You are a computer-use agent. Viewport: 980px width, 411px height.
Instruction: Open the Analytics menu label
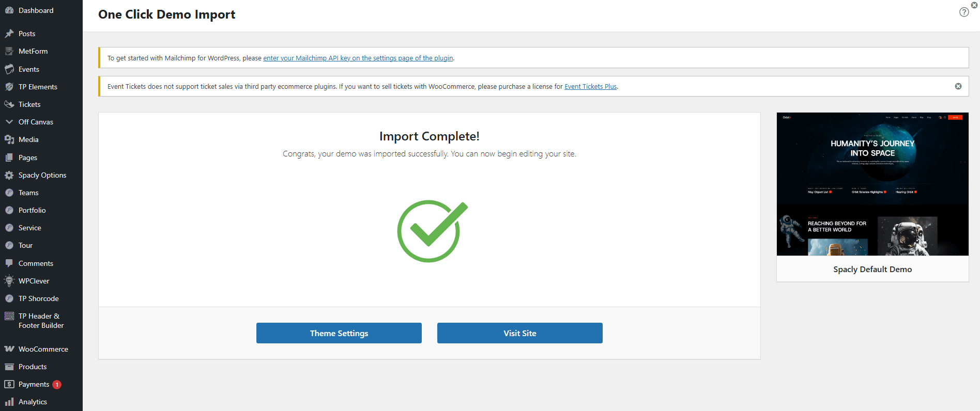[33, 402]
